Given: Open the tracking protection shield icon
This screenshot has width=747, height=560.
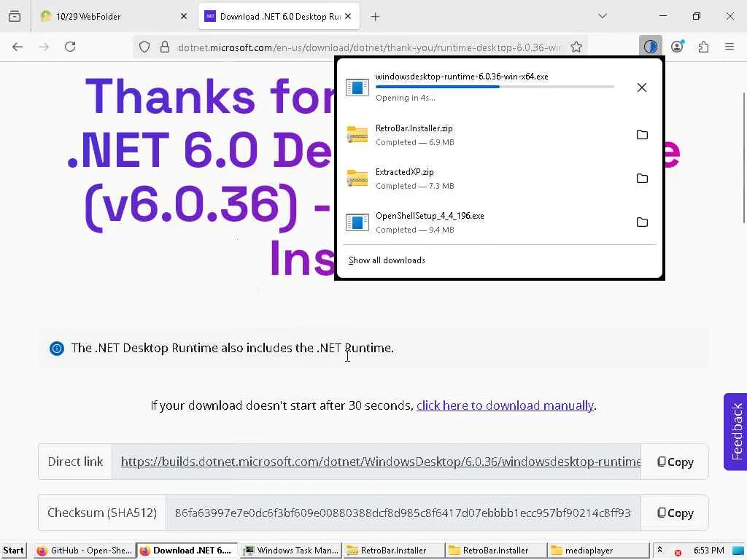Looking at the screenshot, I should (144, 47).
